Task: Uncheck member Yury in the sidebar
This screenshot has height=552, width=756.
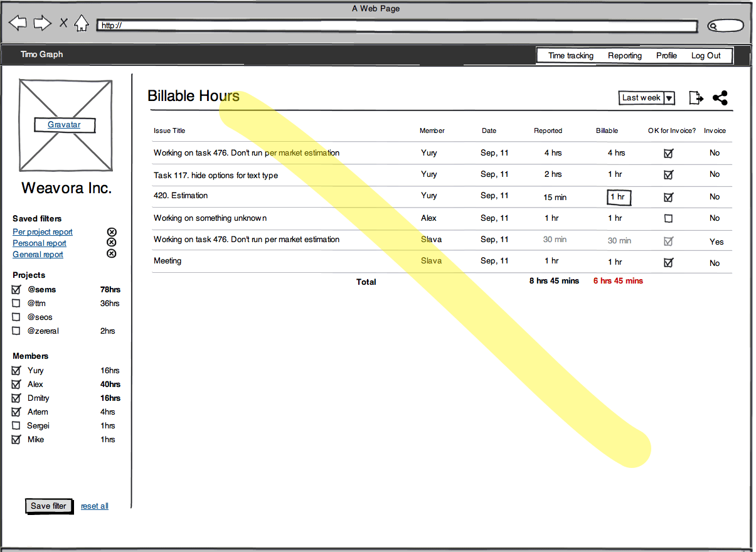Action: click(x=16, y=371)
